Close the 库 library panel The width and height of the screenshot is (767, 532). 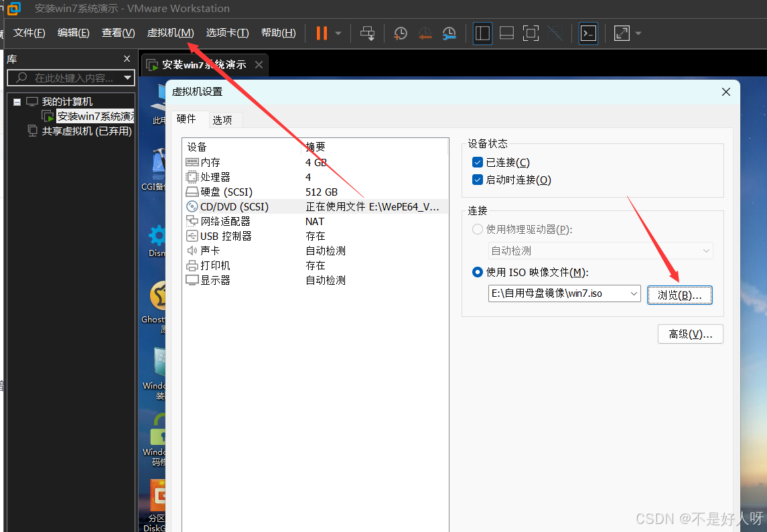tap(127, 59)
